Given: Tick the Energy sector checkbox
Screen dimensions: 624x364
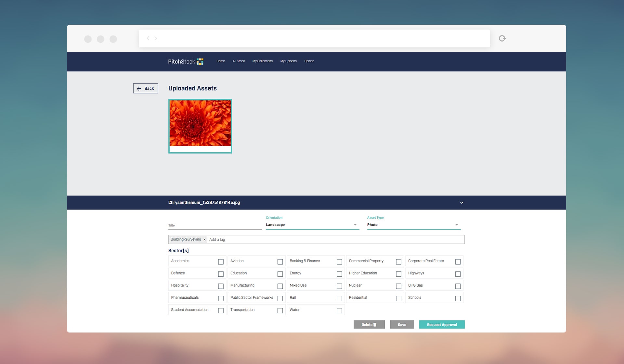Looking at the screenshot, I should [339, 274].
